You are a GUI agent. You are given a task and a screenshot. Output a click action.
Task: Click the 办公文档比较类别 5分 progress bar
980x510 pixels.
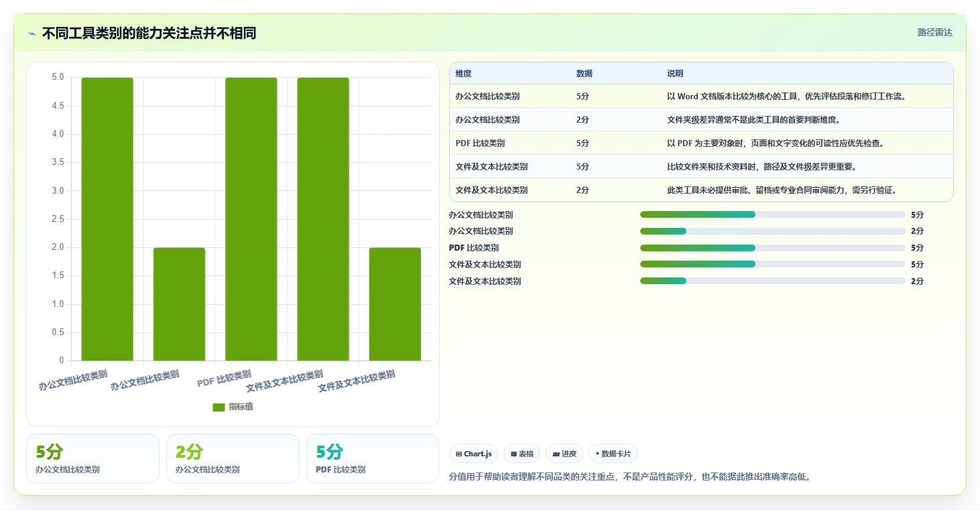[x=773, y=214]
